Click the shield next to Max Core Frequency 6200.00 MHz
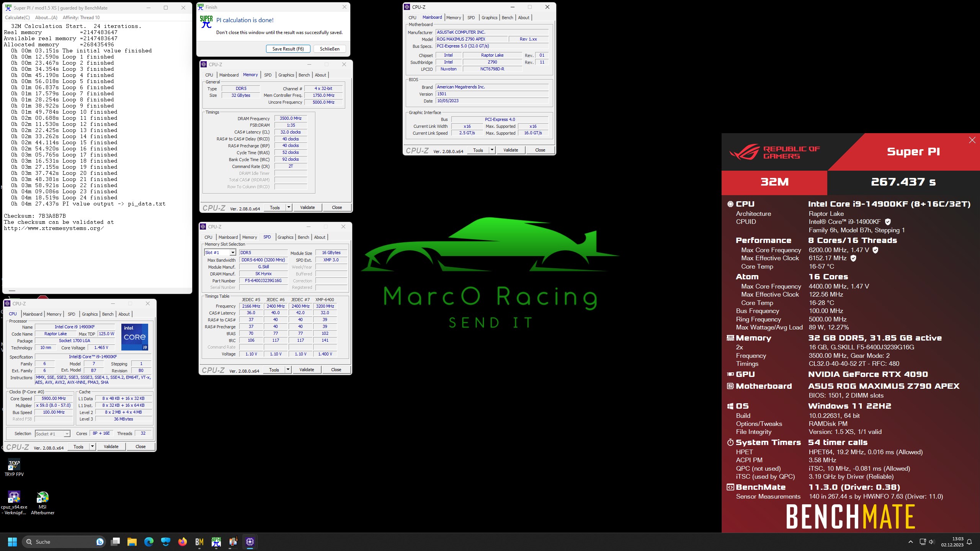The image size is (980, 551). pos(875,250)
